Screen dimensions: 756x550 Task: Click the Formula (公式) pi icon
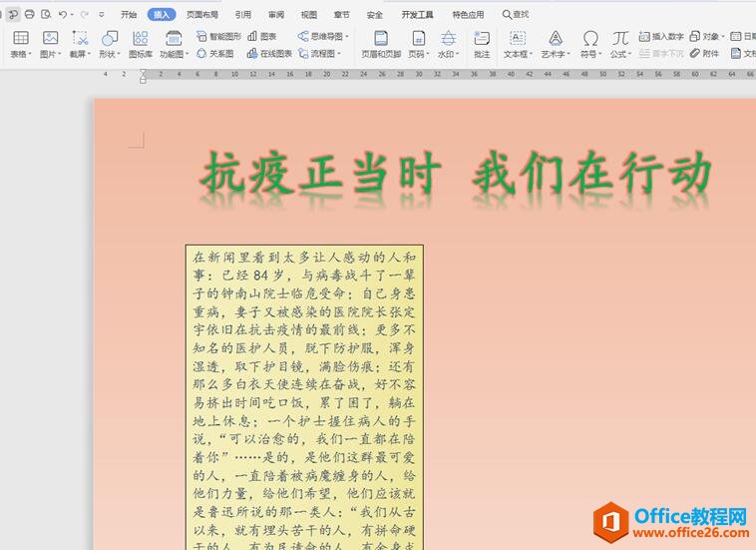(620, 38)
